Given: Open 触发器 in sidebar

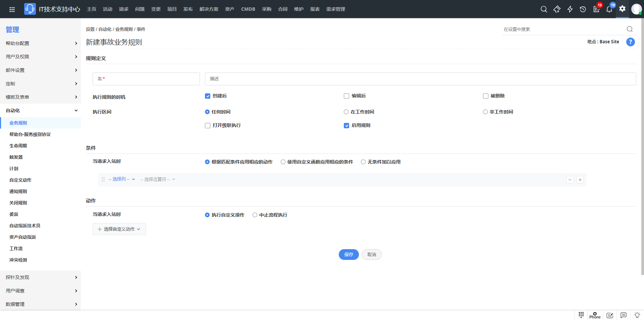Looking at the screenshot, I should 16,157.
